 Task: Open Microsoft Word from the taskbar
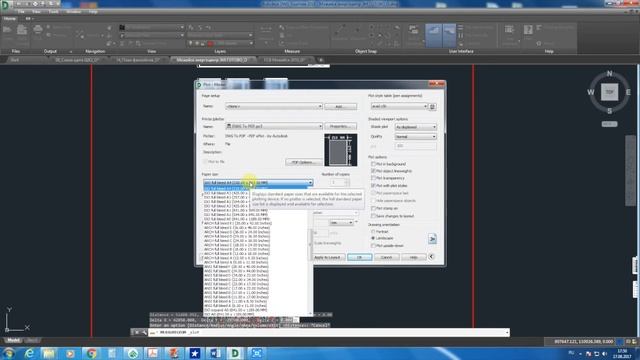pos(215,353)
